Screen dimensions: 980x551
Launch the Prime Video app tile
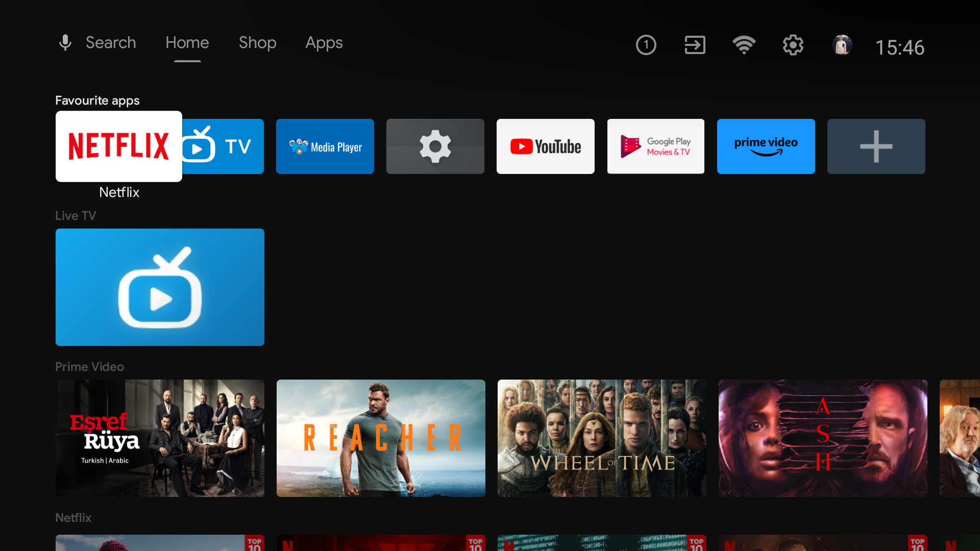tap(766, 146)
